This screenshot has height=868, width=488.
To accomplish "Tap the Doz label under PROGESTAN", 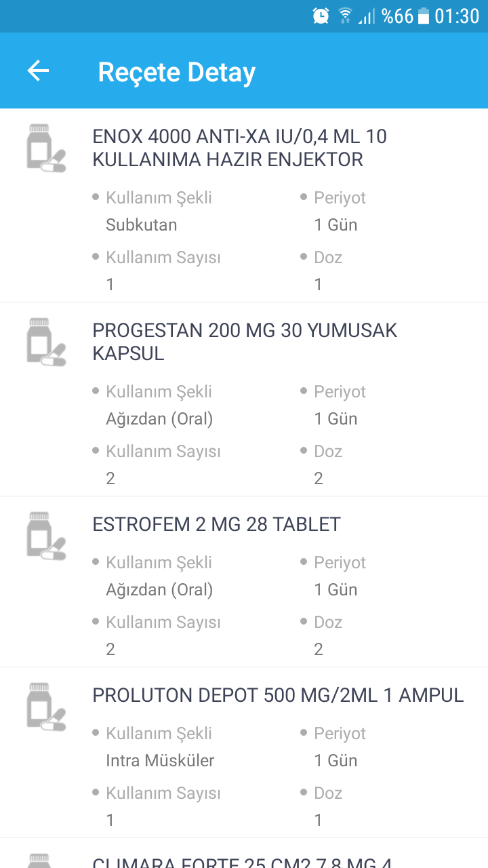I will tap(328, 452).
